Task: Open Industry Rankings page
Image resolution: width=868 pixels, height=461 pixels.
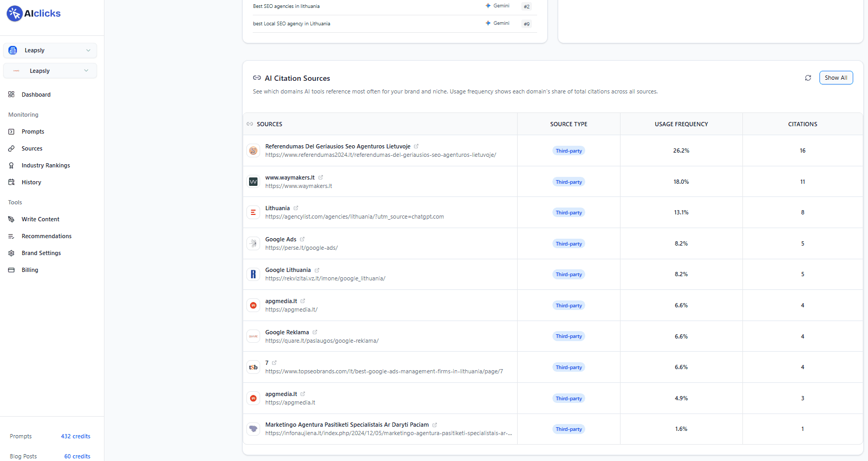Action: [45, 165]
